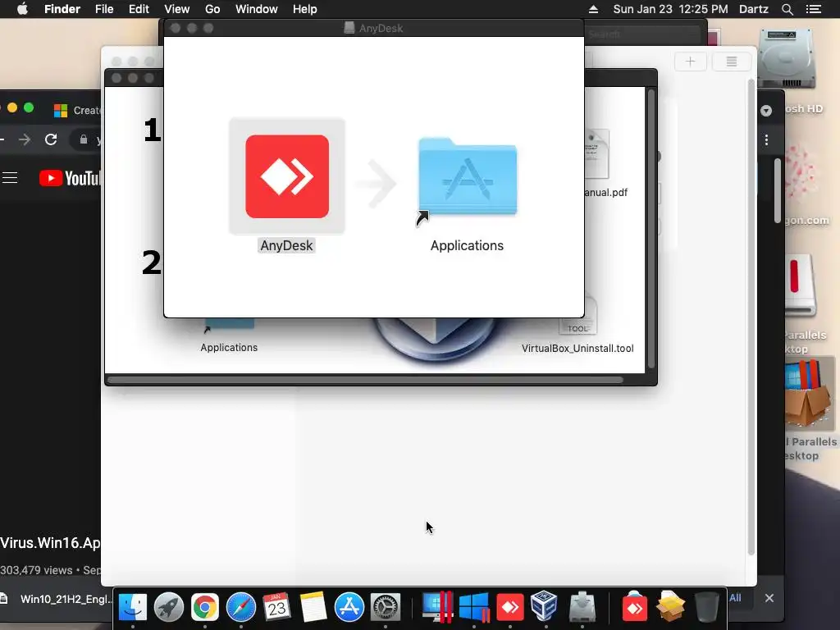Open Macintosh HD drive on desktop
The image size is (840, 630).
787,59
